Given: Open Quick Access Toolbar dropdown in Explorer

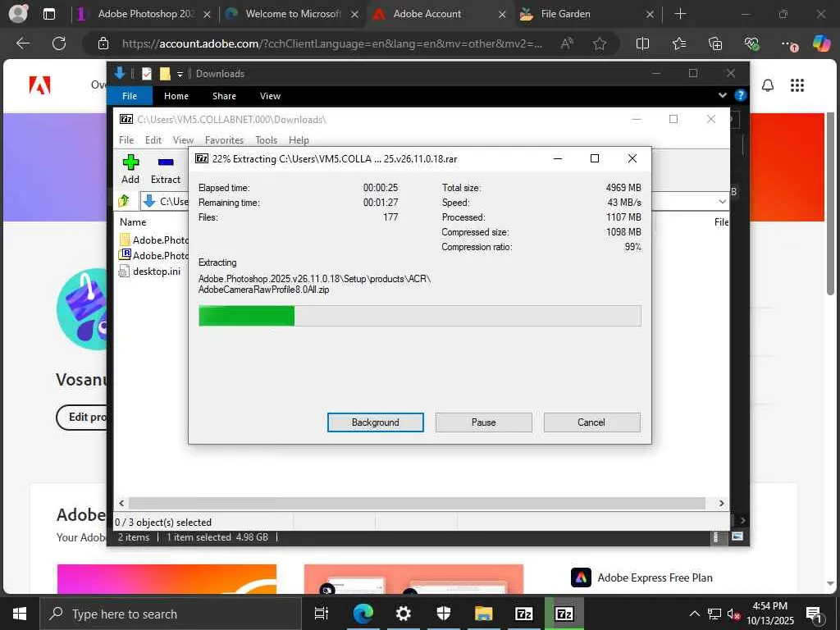Looking at the screenshot, I should [180, 74].
